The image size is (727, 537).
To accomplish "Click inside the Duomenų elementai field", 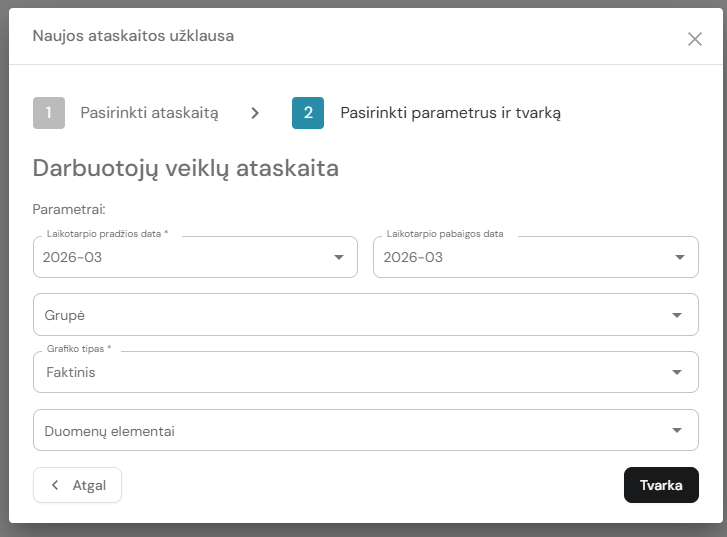I will coord(350,431).
